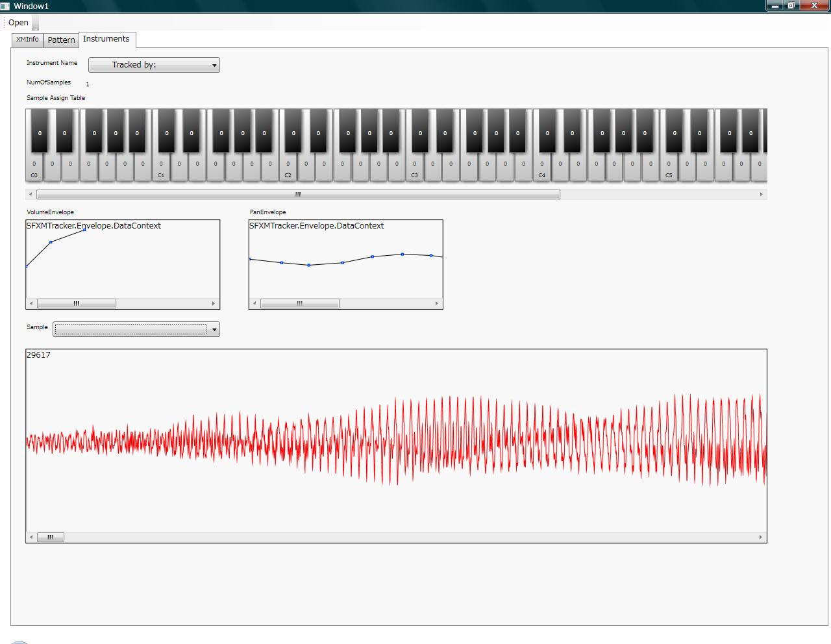The width and height of the screenshot is (831, 644).
Task: Click the first black key above C0
Action: pyautogui.click(x=40, y=130)
